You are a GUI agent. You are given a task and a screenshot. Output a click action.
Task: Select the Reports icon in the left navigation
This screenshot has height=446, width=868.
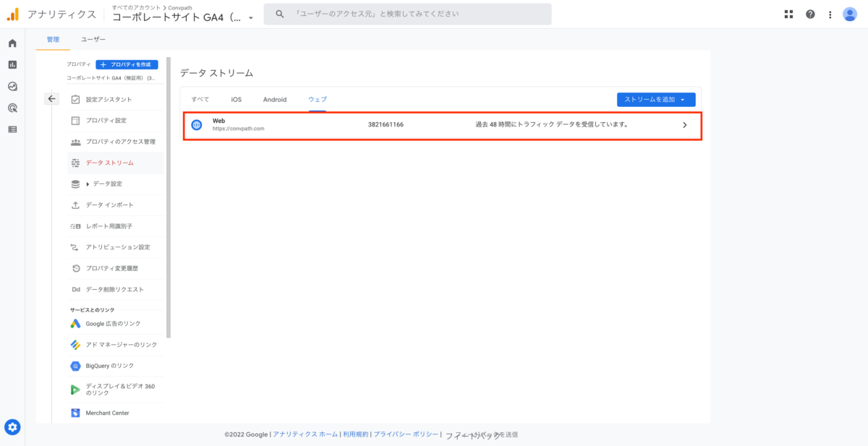(11, 66)
